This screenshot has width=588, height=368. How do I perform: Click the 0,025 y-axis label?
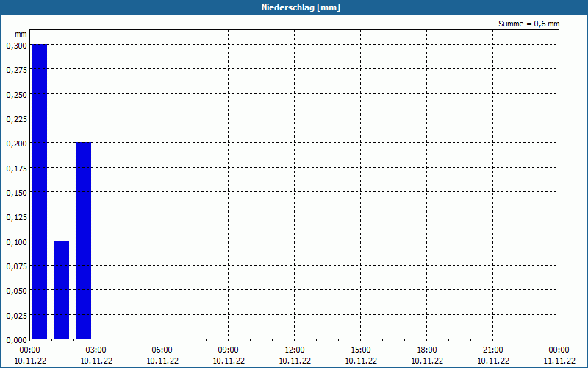[17, 316]
